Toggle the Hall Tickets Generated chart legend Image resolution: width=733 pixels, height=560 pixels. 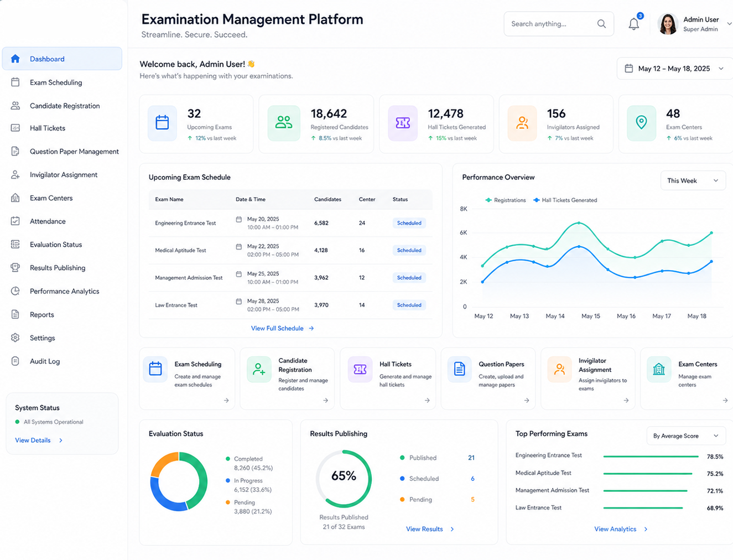point(565,200)
